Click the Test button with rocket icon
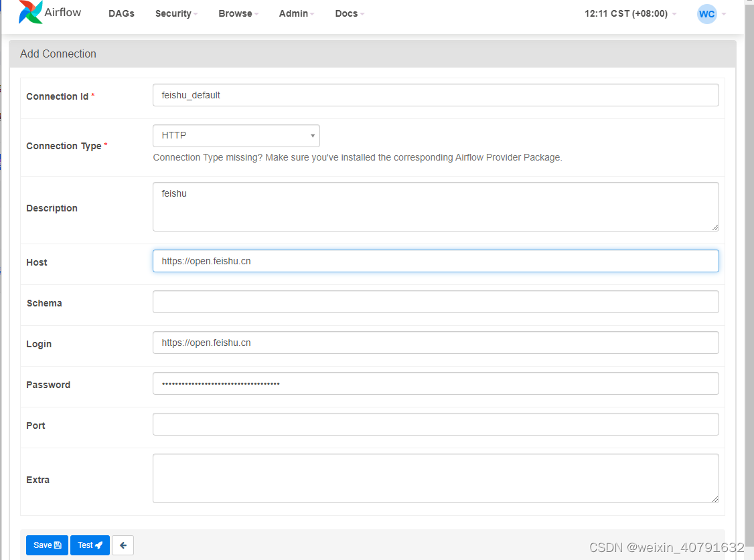Viewport: 754px width, 560px height. tap(90, 545)
